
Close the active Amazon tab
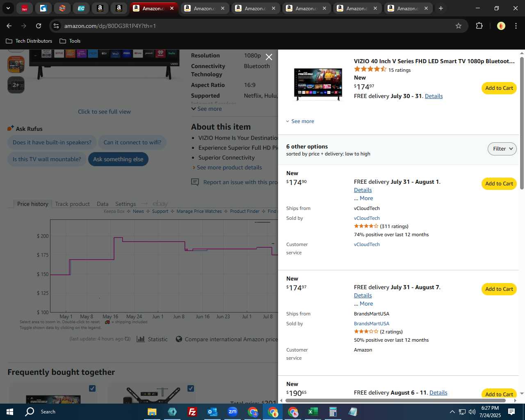172,8
